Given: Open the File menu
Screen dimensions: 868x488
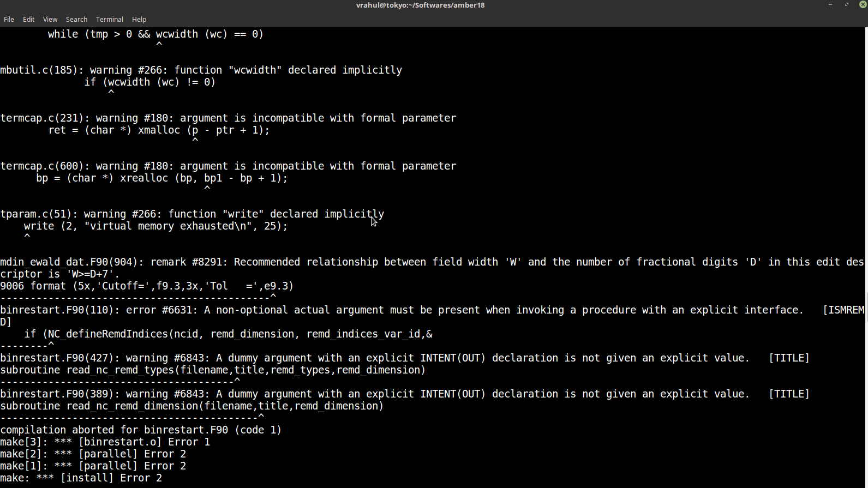Looking at the screenshot, I should point(9,19).
